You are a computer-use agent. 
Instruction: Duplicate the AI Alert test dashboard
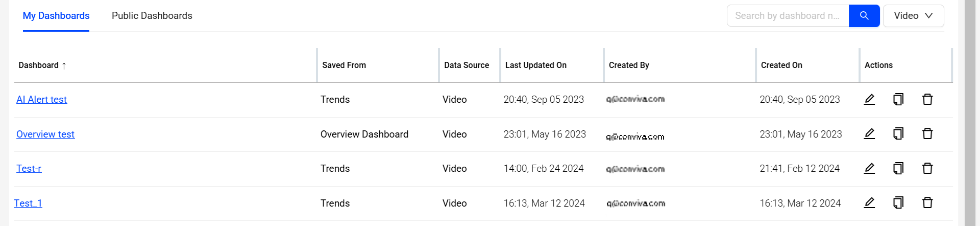coord(898,99)
